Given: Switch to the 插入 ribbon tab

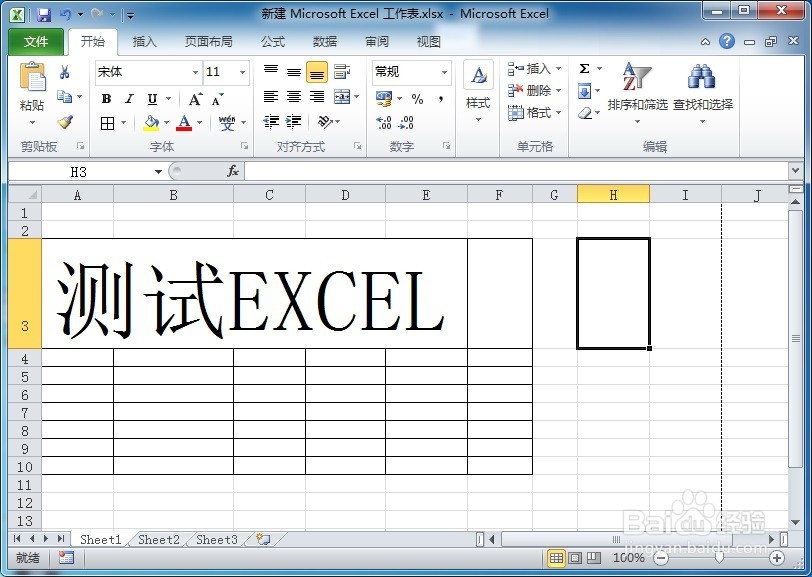Looking at the screenshot, I should (144, 41).
